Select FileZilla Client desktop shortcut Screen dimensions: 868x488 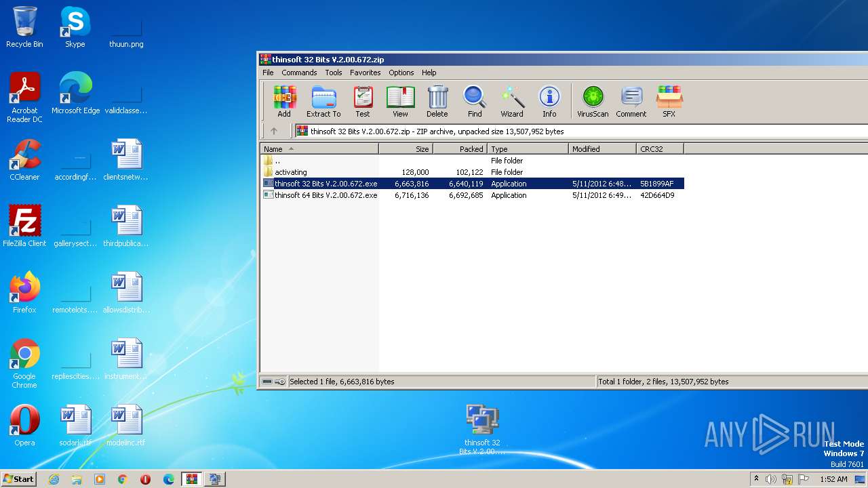(x=24, y=226)
